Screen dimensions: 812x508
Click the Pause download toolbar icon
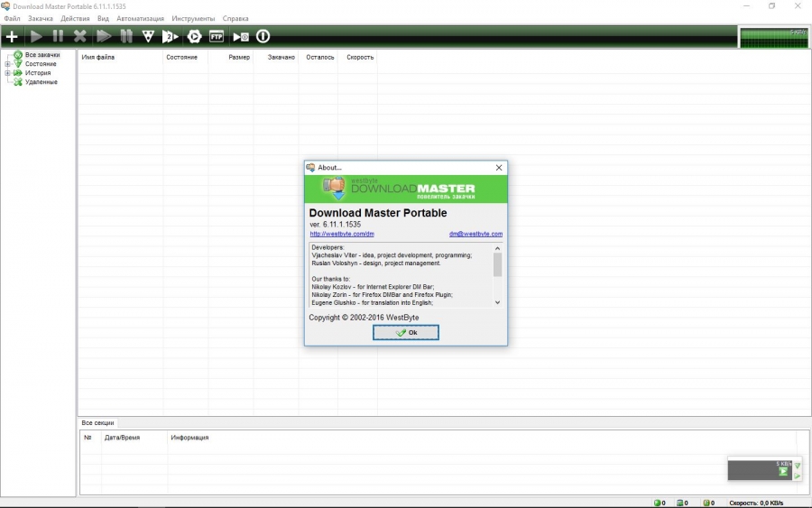pos(58,37)
